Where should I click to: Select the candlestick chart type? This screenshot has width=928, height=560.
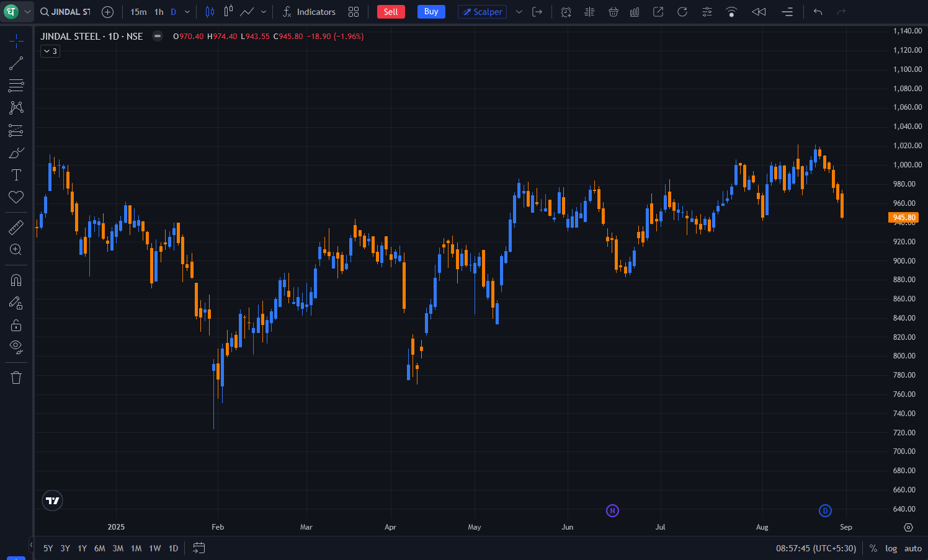click(210, 12)
